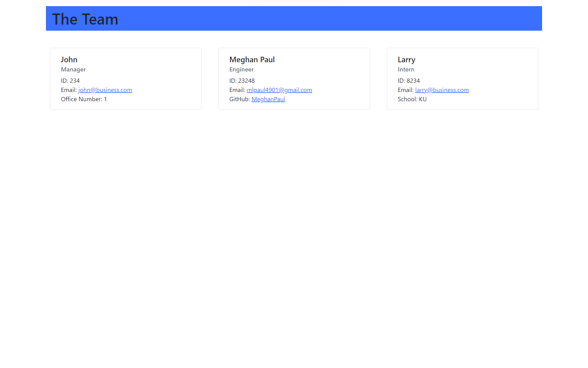The image size is (588, 368).
Task: Click the name heading 'Meghan Paul'
Action: click(x=252, y=59)
